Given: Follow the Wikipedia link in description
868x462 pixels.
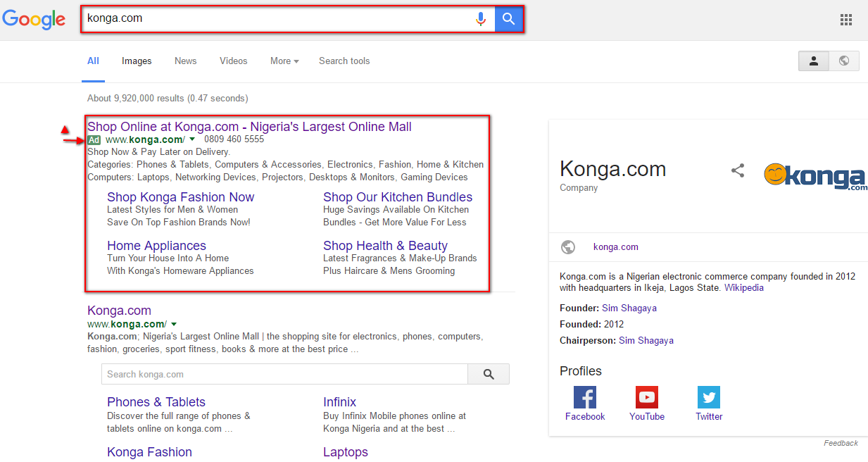Looking at the screenshot, I should pos(744,288).
